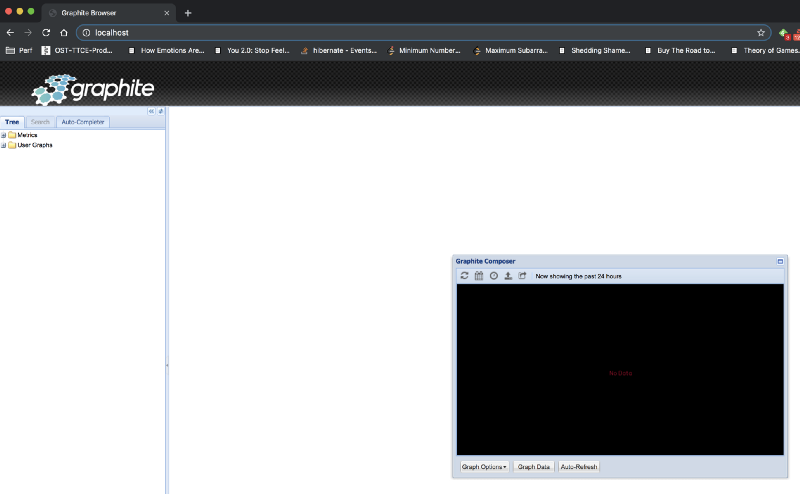The width and height of the screenshot is (800, 494).
Task: Click the Graph Data button
Action: [534, 467]
